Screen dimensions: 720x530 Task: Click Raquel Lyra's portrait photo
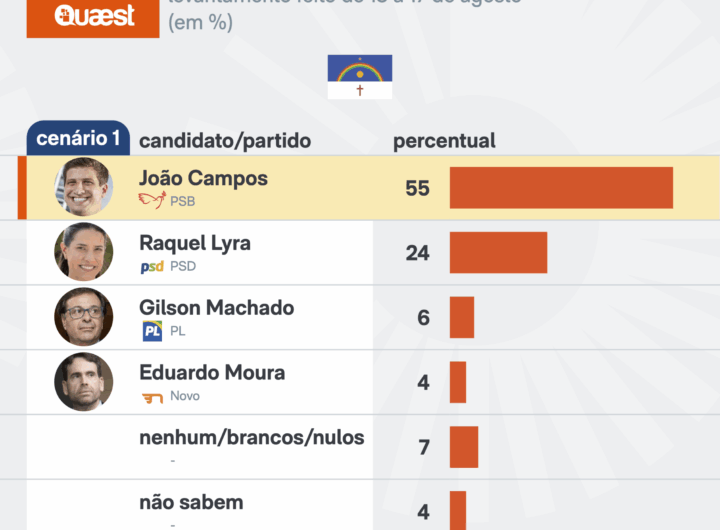pos(83,252)
